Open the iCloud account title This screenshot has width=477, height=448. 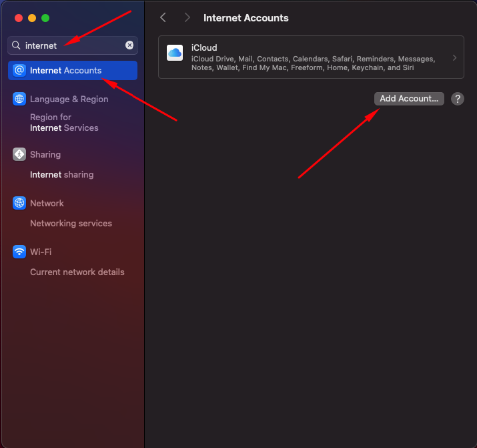point(204,48)
